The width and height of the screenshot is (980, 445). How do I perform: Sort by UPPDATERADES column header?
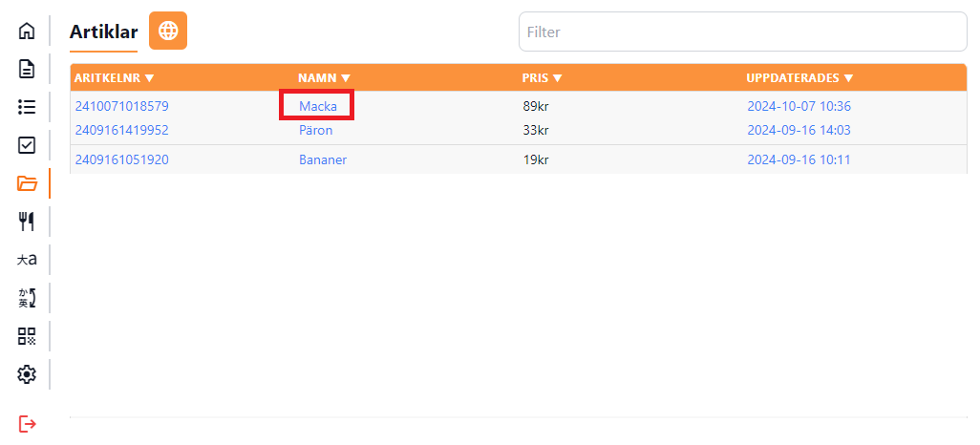coord(799,78)
